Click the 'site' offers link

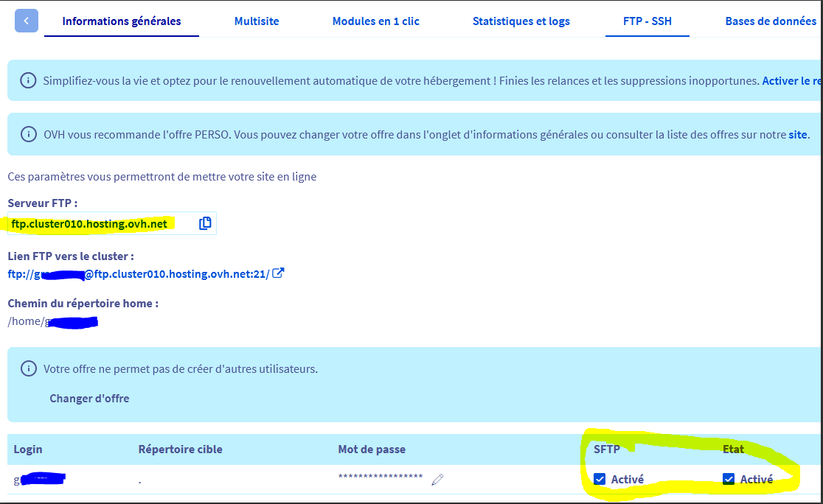(x=798, y=135)
